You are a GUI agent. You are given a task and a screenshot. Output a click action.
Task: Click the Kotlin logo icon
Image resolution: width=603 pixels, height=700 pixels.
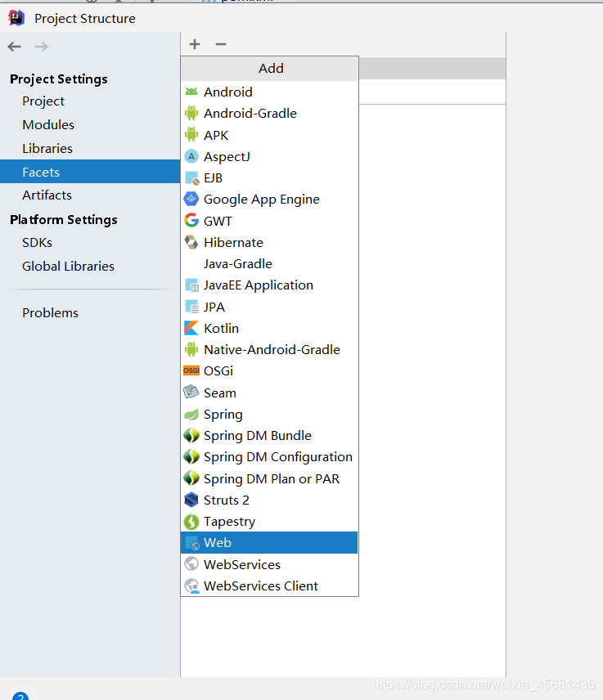coord(191,328)
